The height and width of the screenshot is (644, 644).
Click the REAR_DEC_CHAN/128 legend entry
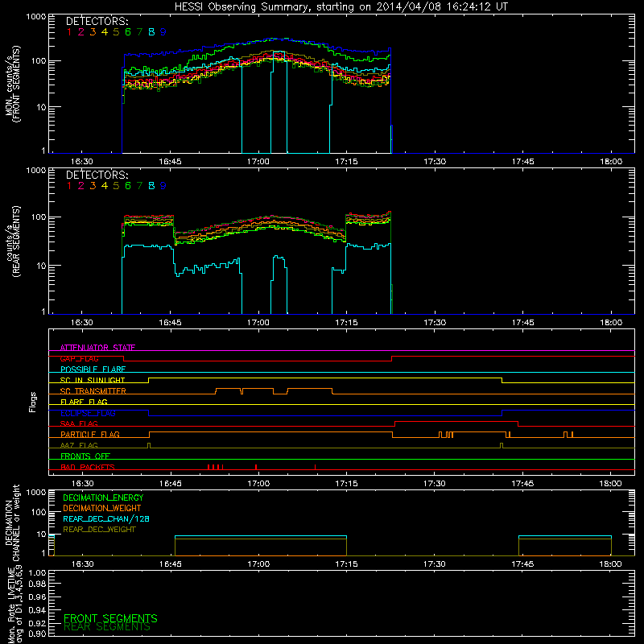point(106,519)
